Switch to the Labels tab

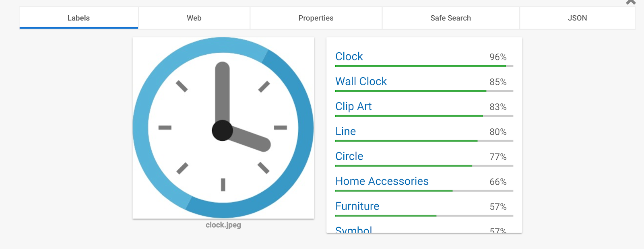point(78,18)
